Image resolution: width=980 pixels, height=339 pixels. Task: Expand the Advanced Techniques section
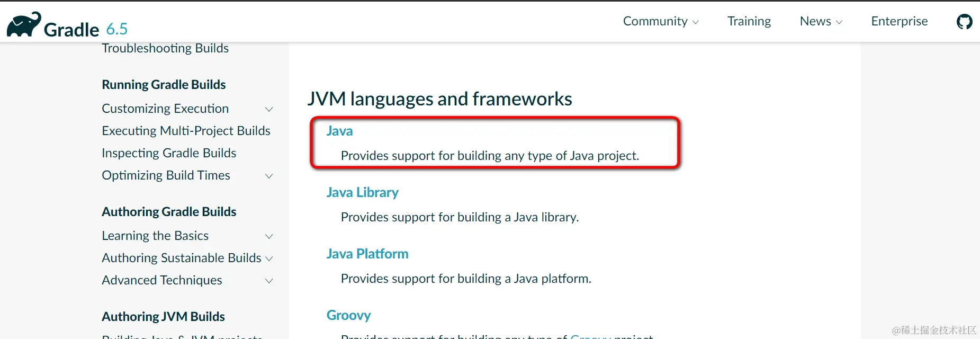[x=269, y=281]
